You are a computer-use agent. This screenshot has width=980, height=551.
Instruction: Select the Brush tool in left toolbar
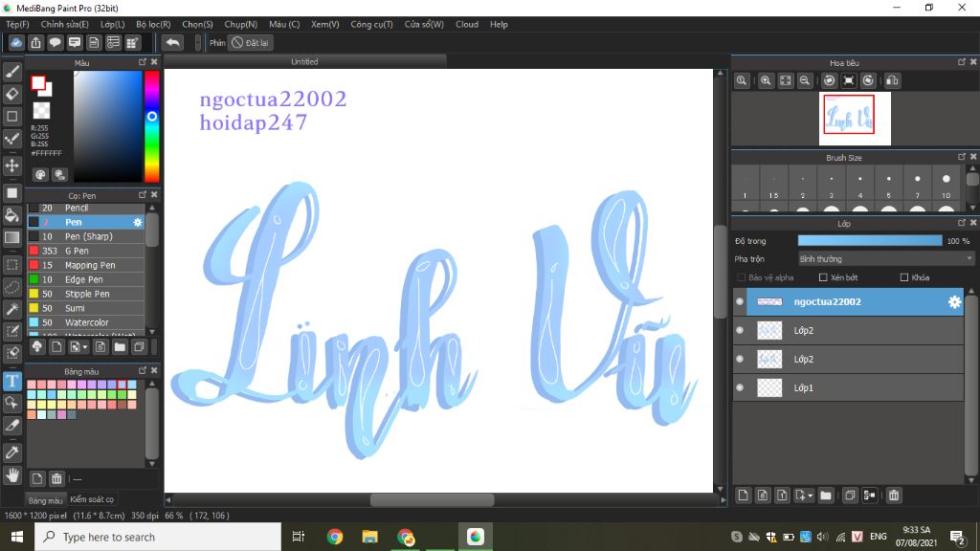(x=11, y=72)
